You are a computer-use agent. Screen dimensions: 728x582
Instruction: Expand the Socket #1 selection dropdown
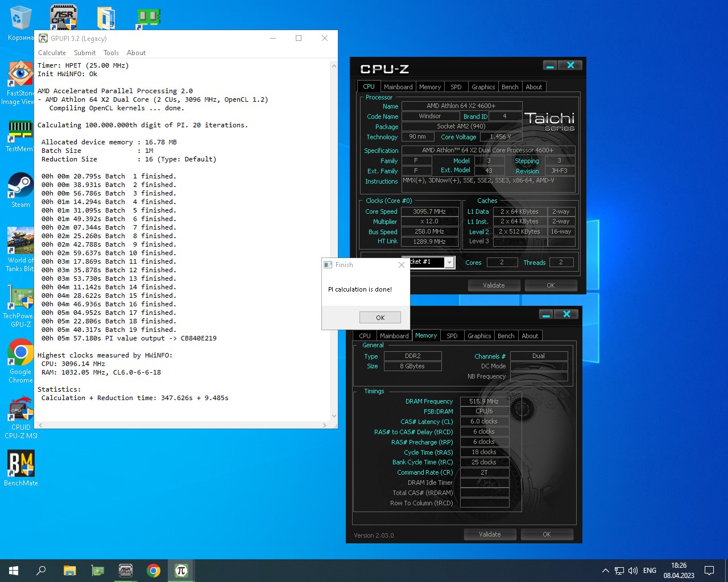449,262
